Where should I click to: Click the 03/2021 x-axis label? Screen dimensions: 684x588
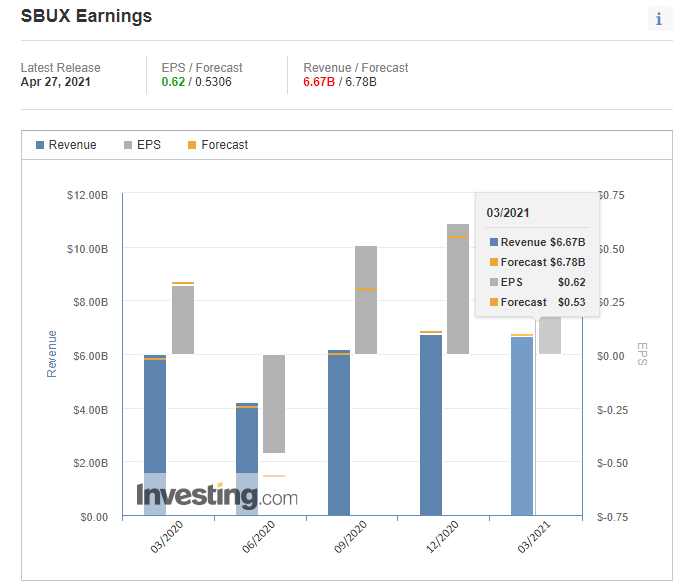click(534, 537)
